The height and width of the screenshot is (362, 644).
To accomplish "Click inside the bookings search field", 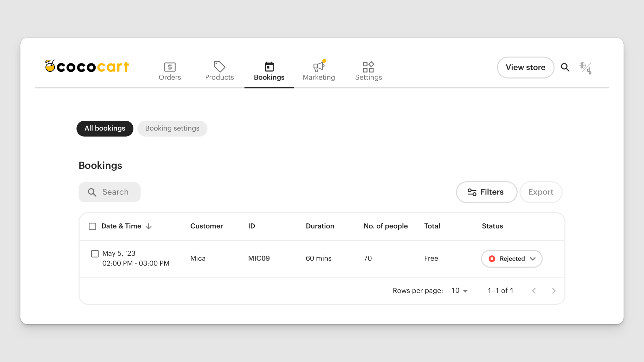I will (115, 192).
